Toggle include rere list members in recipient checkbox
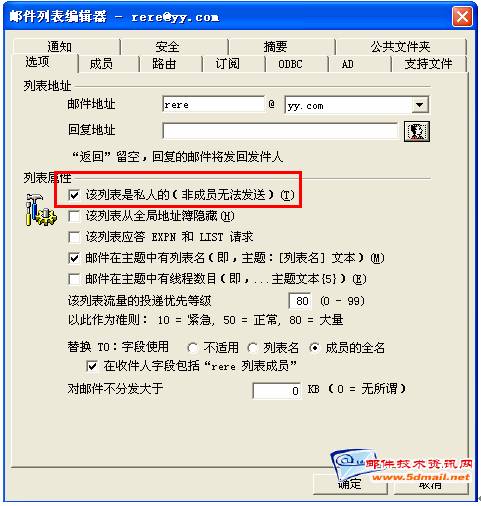 pyautogui.click(x=92, y=366)
